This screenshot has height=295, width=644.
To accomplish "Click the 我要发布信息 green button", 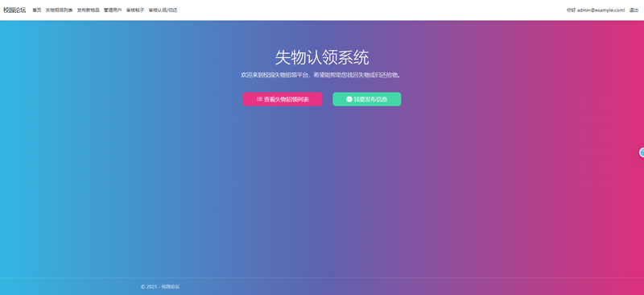I will pyautogui.click(x=367, y=99).
